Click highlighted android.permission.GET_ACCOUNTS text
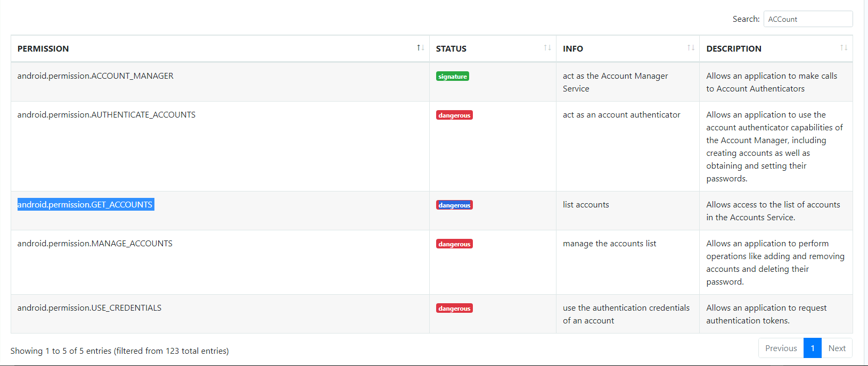The image size is (868, 366). [85, 205]
